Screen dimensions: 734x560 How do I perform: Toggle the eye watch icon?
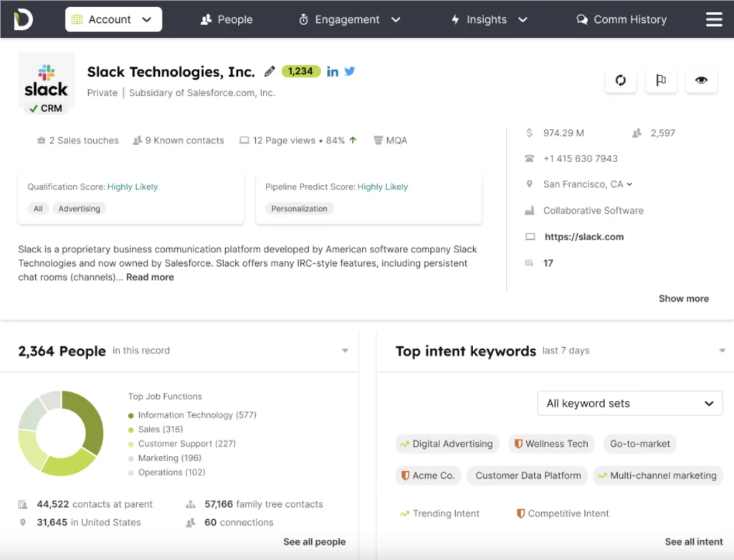point(701,80)
